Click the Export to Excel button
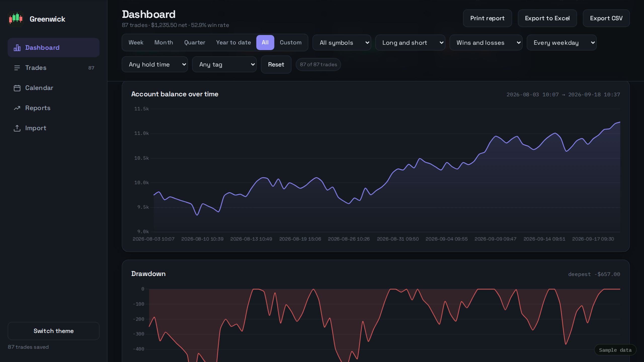This screenshot has height=362, width=644. click(547, 18)
